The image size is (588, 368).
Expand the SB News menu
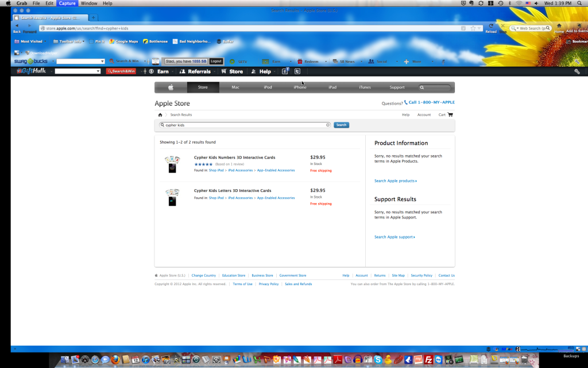361,62
